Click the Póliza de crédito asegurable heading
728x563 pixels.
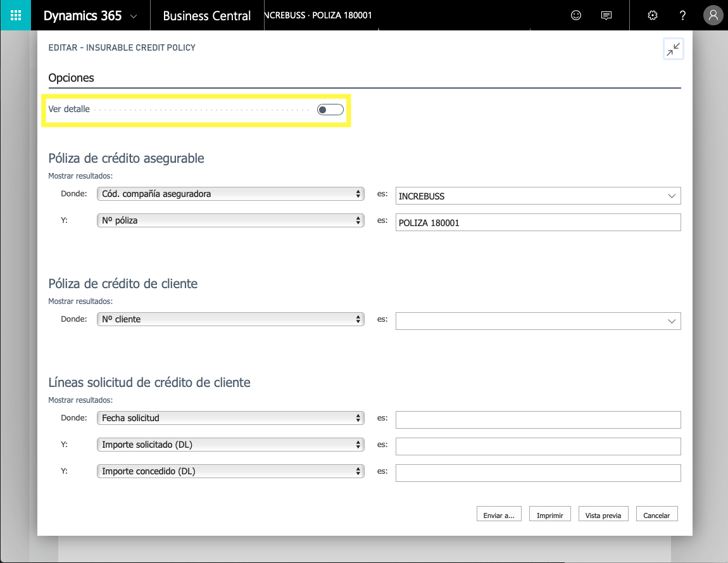126,158
